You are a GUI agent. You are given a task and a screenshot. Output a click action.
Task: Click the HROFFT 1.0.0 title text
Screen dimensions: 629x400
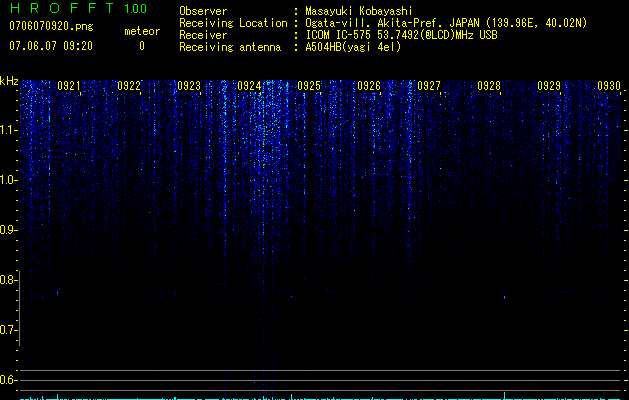coord(78,8)
